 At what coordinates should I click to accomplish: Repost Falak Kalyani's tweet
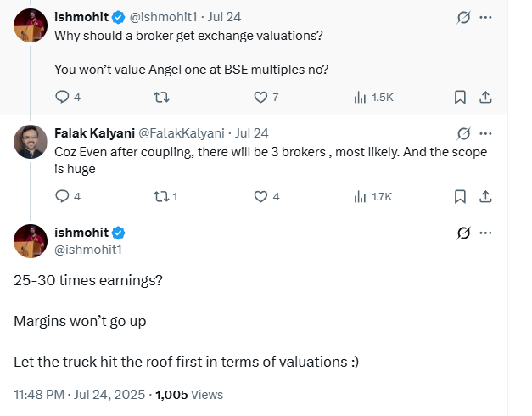point(159,196)
